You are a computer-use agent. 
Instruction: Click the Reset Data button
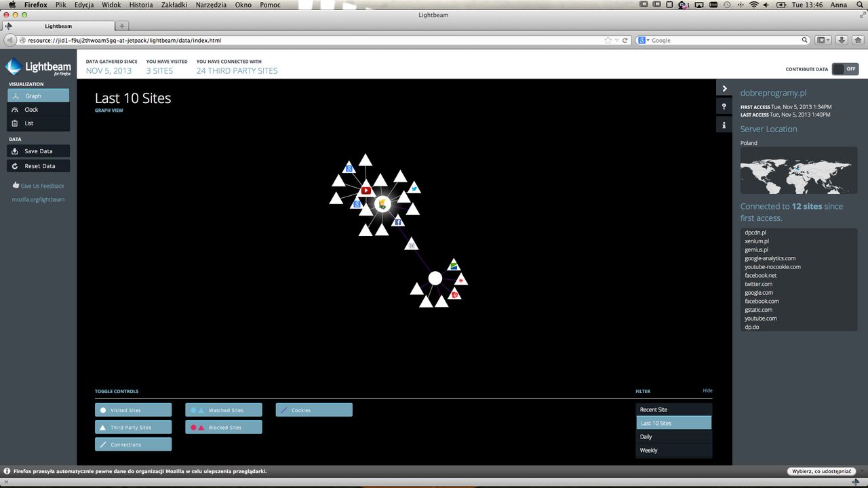pos(39,166)
